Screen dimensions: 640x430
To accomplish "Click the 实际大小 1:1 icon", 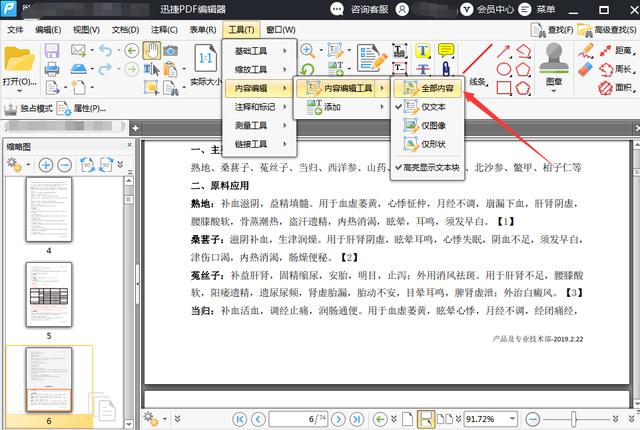I will click(206, 57).
